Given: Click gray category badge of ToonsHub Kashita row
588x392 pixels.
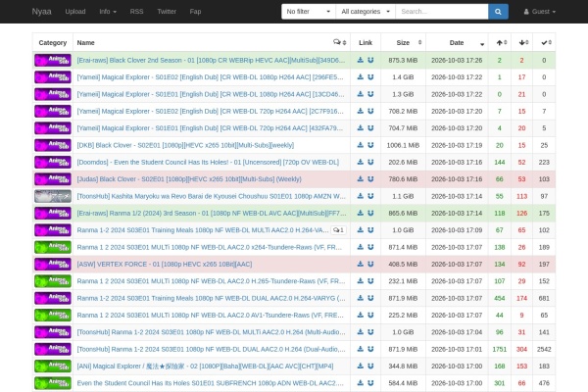Looking at the screenshot, I should (x=53, y=196).
